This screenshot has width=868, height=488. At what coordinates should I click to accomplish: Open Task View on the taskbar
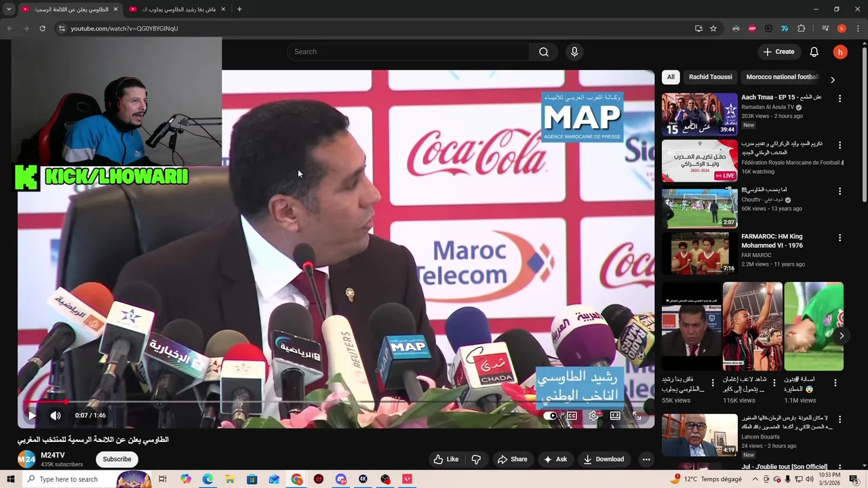pyautogui.click(x=163, y=479)
